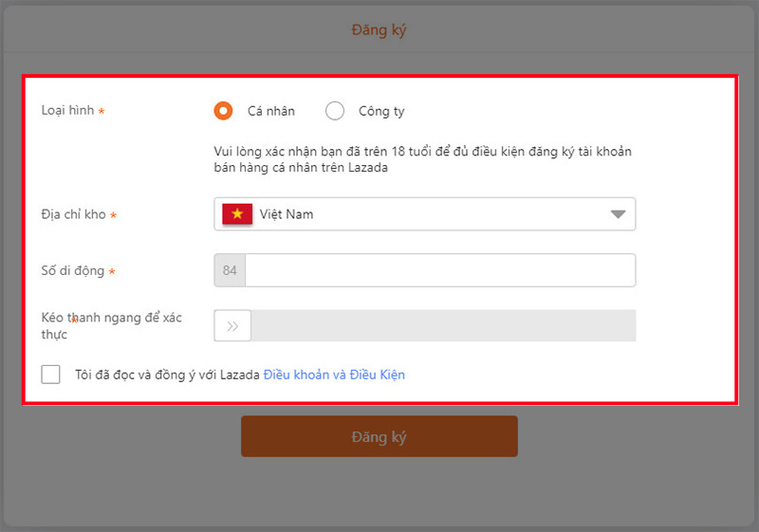Click the 84 country code prefix
The width and height of the screenshot is (759, 532).
(x=230, y=270)
